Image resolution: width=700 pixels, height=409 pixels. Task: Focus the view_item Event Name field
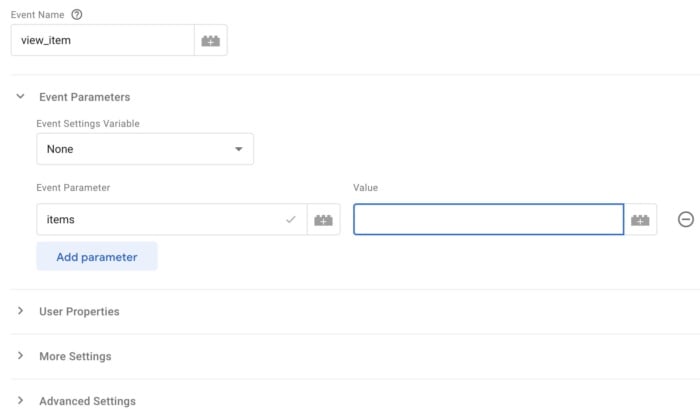(103, 41)
